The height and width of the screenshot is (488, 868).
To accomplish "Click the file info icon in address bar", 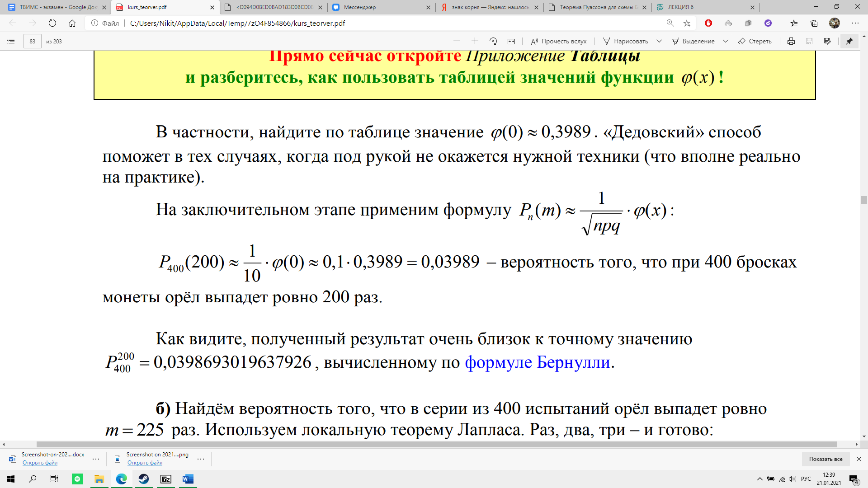I will [94, 23].
